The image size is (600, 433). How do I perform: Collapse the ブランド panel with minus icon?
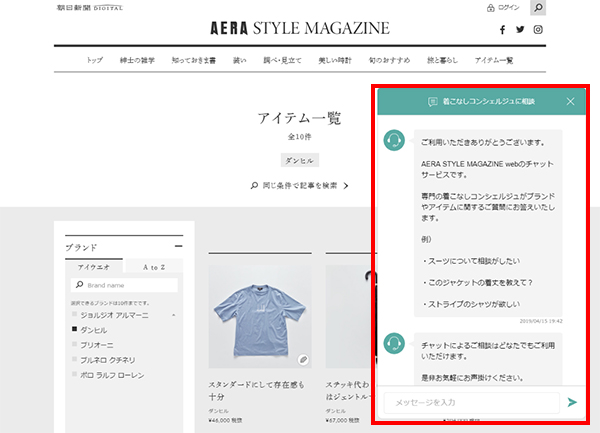point(178,246)
